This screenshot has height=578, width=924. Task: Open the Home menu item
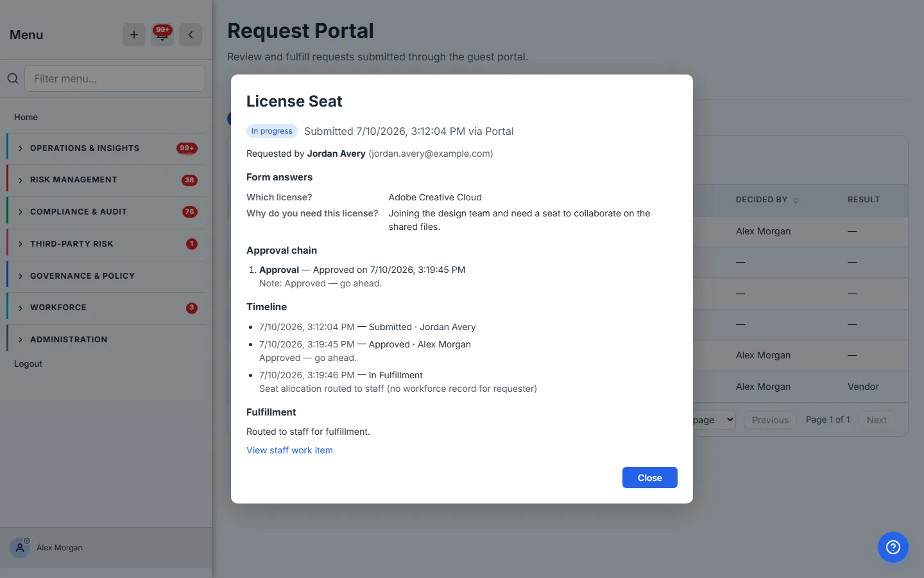[26, 117]
